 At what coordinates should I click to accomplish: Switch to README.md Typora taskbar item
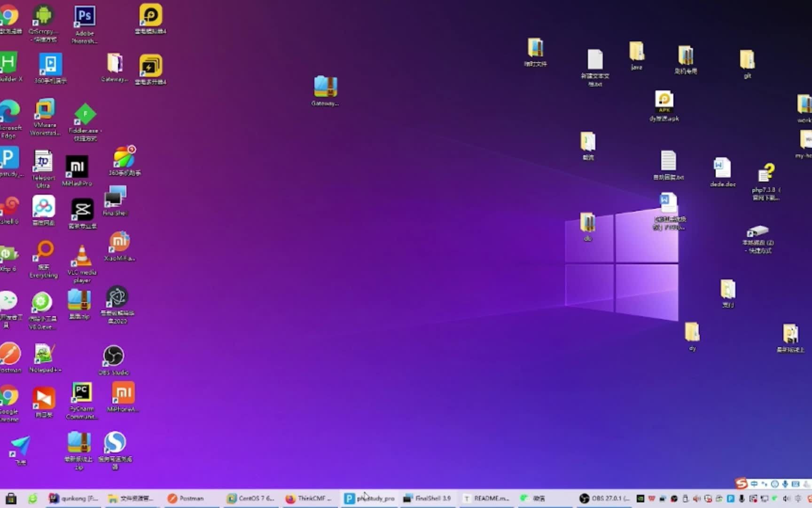(x=486, y=498)
